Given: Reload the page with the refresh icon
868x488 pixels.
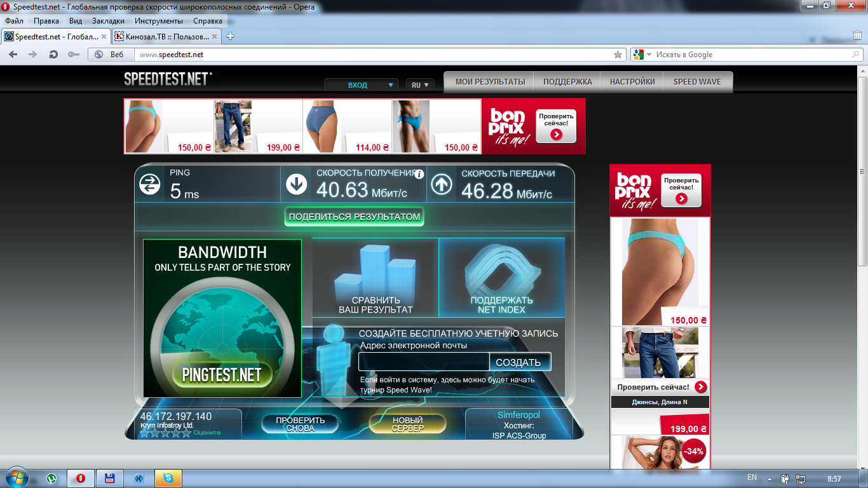Looking at the screenshot, I should pos(53,55).
